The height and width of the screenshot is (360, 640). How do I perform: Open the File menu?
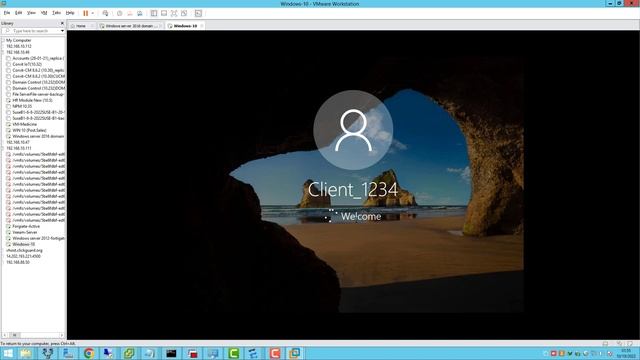click(x=7, y=13)
